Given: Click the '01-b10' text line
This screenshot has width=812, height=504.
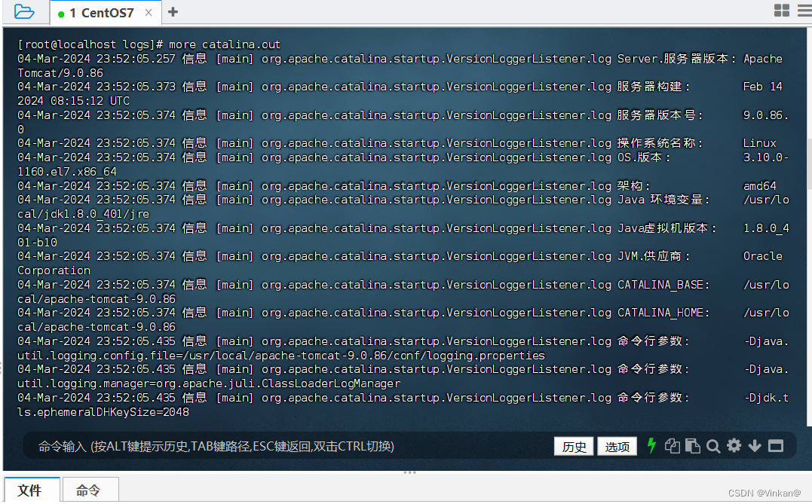Looking at the screenshot, I should point(37,242).
